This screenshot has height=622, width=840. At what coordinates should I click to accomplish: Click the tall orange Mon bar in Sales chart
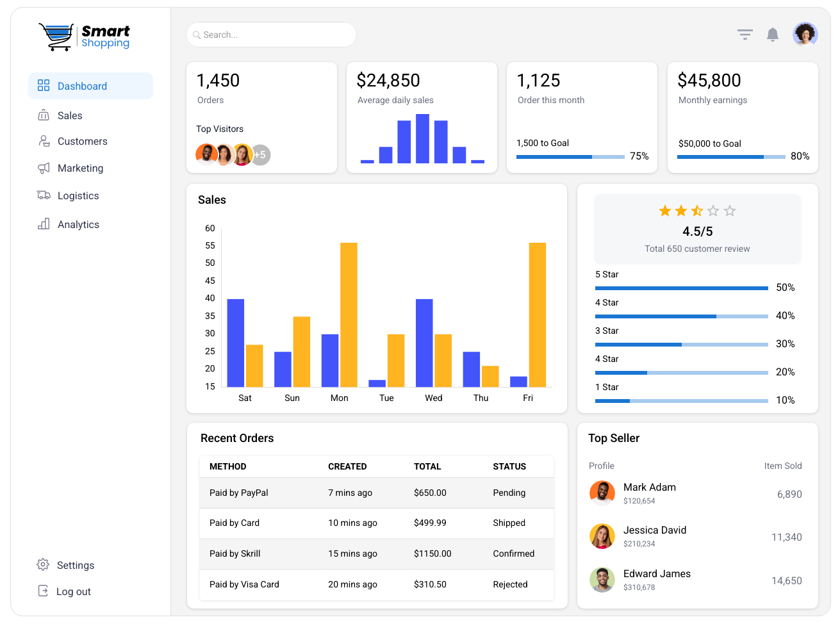tap(349, 315)
